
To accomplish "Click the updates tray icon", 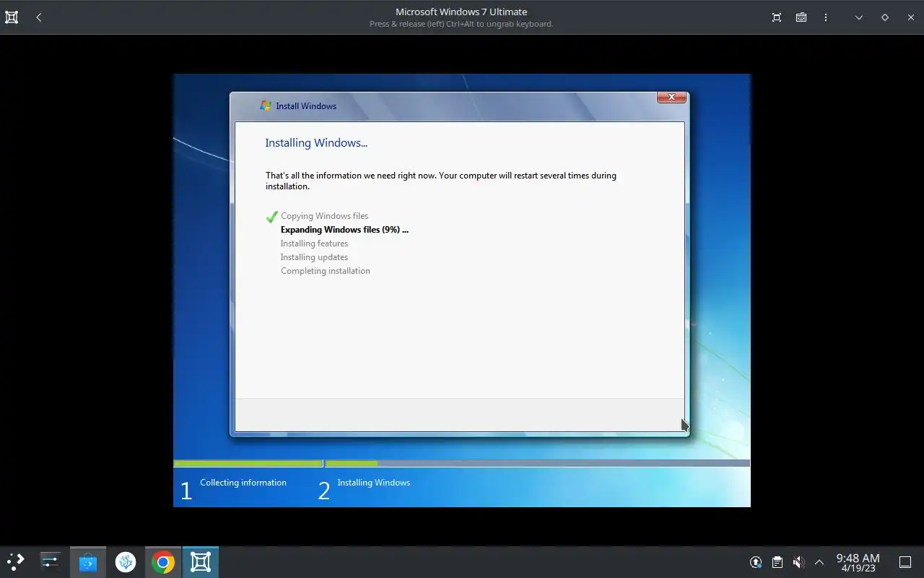I will pos(756,562).
